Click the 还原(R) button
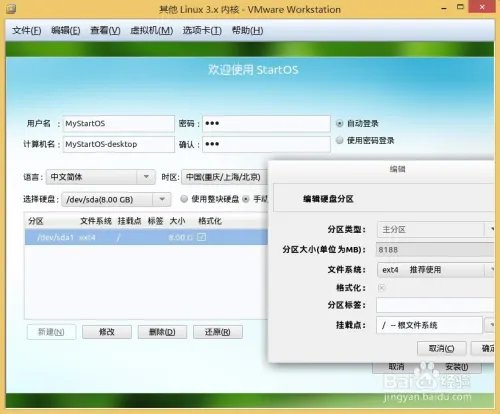The image size is (500, 414). tap(218, 332)
